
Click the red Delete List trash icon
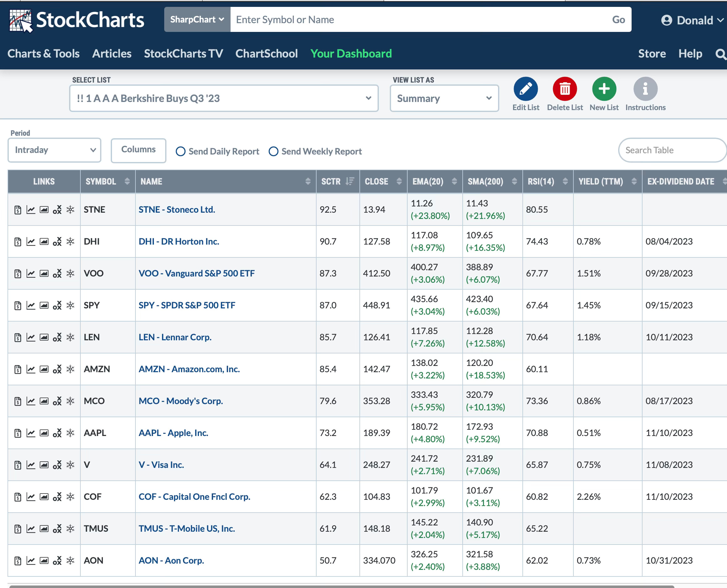coord(565,89)
